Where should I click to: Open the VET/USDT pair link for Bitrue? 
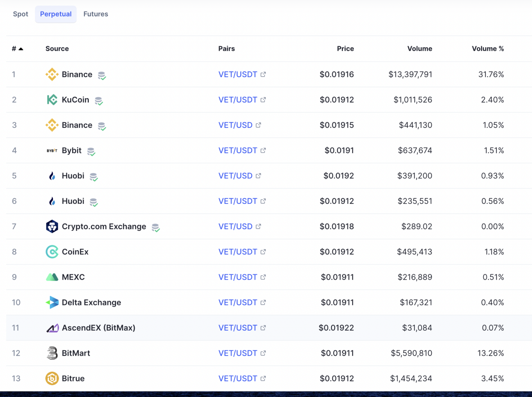[x=238, y=378]
